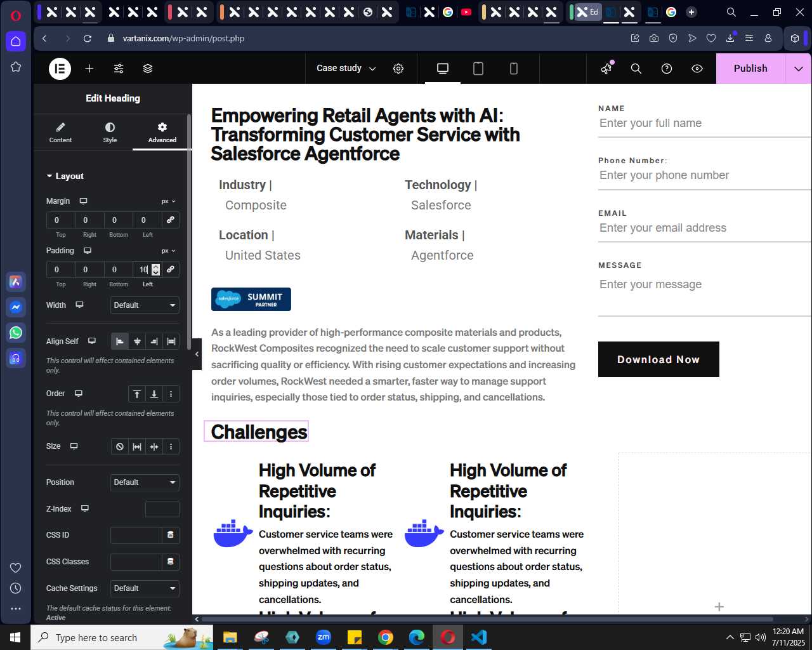Viewport: 812px width, 650px height.
Task: Set Align Self to end
Action: tap(154, 342)
